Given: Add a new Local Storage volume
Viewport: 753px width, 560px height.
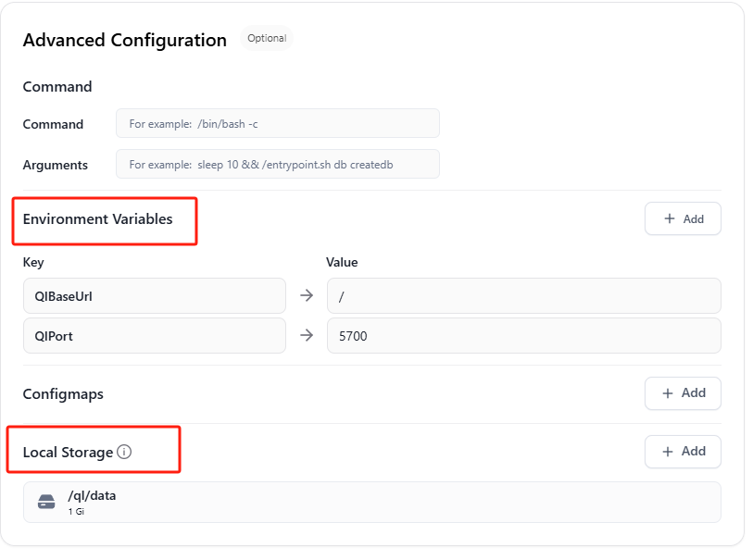Looking at the screenshot, I should pyautogui.click(x=683, y=452).
